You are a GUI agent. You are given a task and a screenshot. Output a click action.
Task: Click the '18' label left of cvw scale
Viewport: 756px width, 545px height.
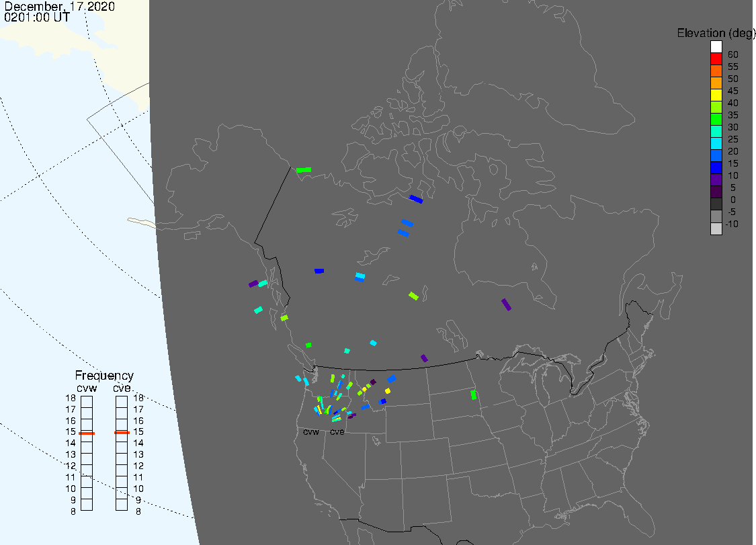coord(71,398)
